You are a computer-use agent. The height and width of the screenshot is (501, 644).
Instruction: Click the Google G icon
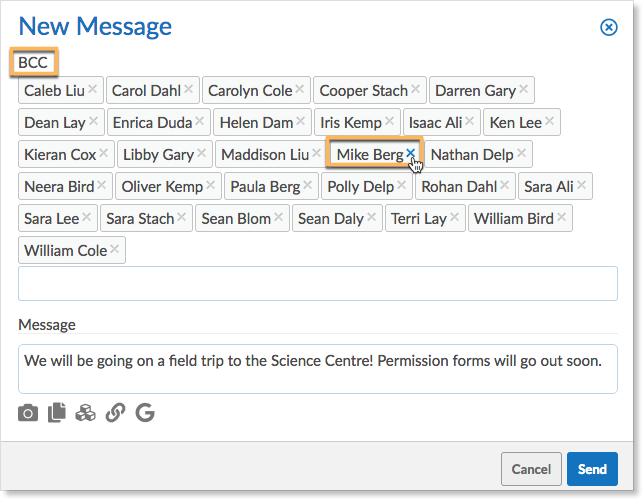(145, 412)
